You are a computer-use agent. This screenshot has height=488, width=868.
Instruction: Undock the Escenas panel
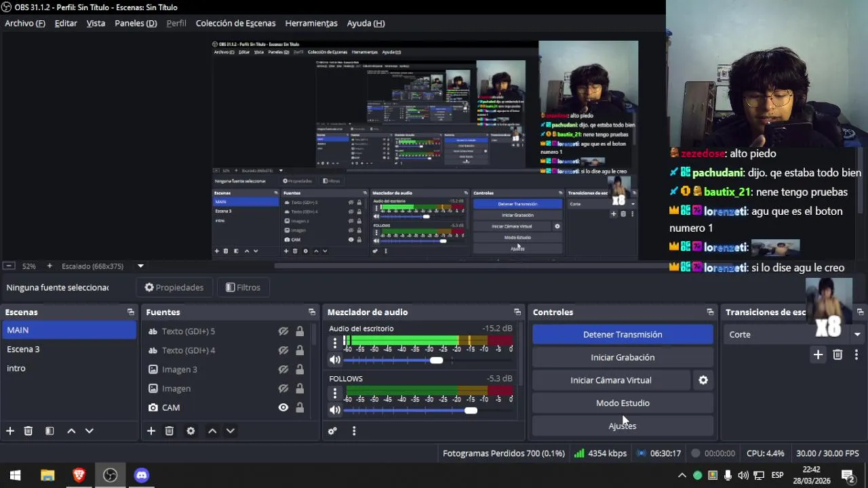(x=131, y=312)
